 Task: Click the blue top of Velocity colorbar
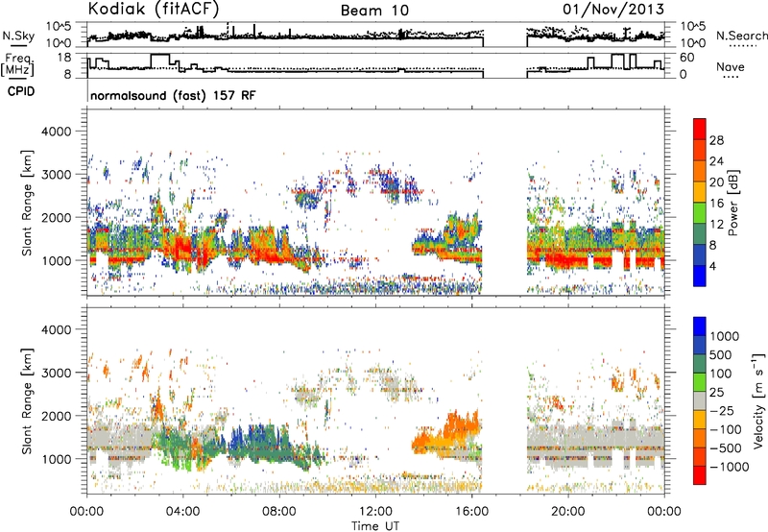click(700, 326)
